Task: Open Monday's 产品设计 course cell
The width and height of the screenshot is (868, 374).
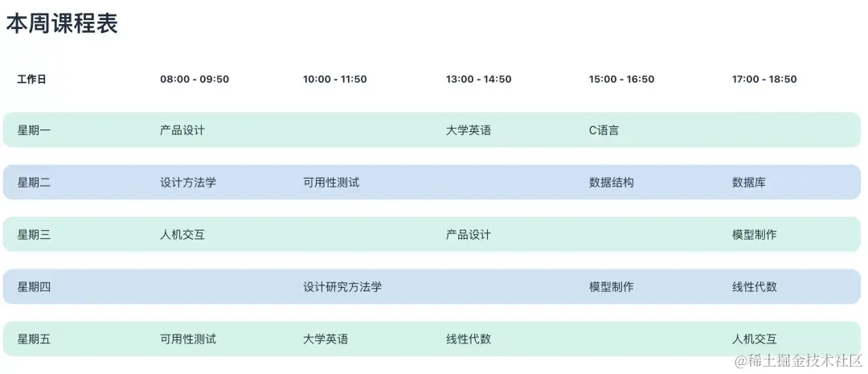Action: coord(182,129)
